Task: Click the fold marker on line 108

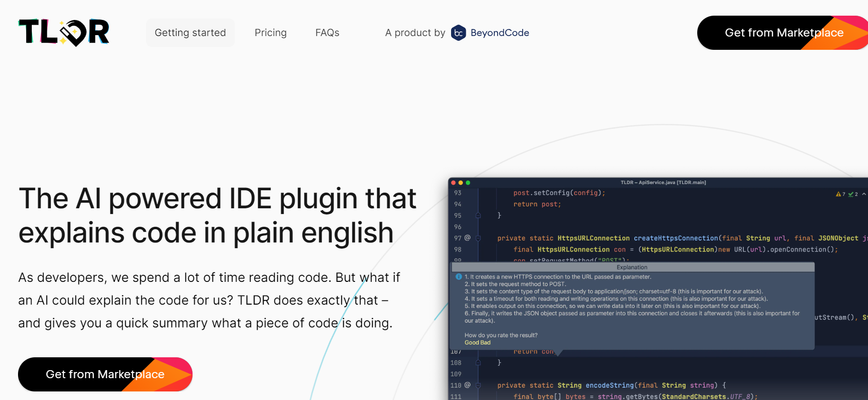Action: (x=478, y=363)
